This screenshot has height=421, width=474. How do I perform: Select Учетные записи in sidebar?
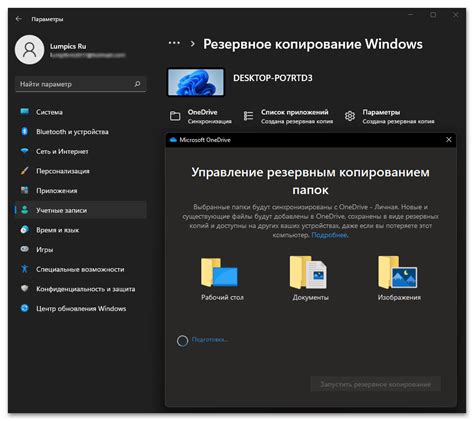(81, 210)
